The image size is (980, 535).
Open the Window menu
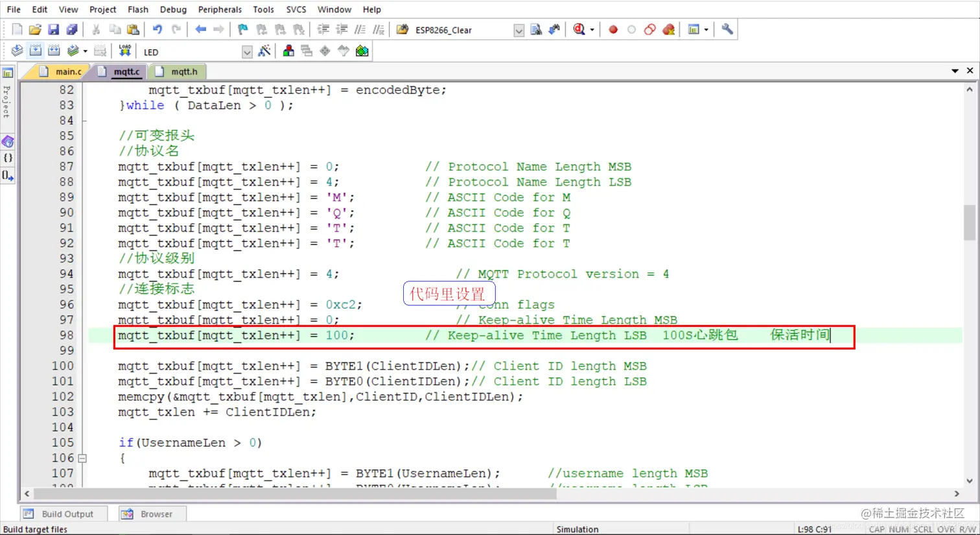tap(334, 9)
